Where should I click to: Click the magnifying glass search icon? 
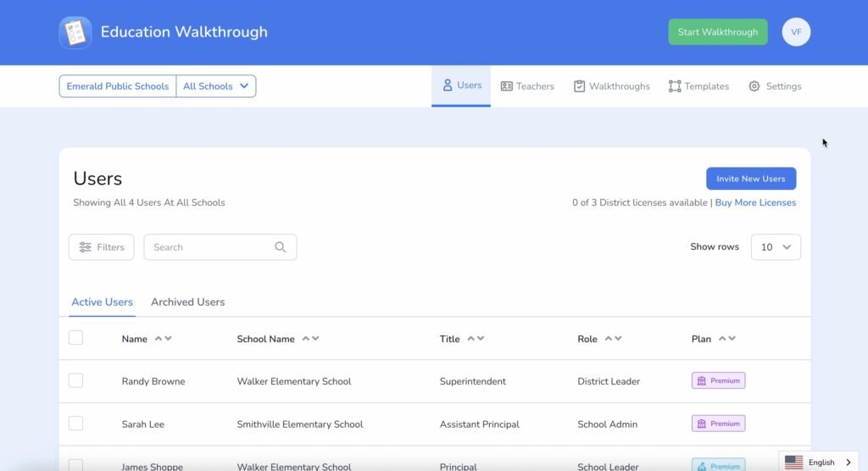(x=281, y=247)
